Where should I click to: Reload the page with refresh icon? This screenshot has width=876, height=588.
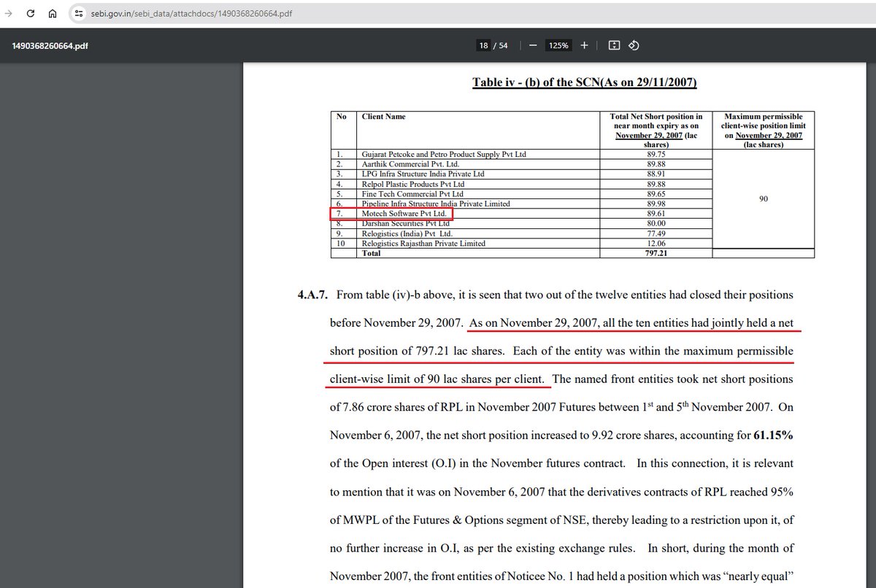31,13
